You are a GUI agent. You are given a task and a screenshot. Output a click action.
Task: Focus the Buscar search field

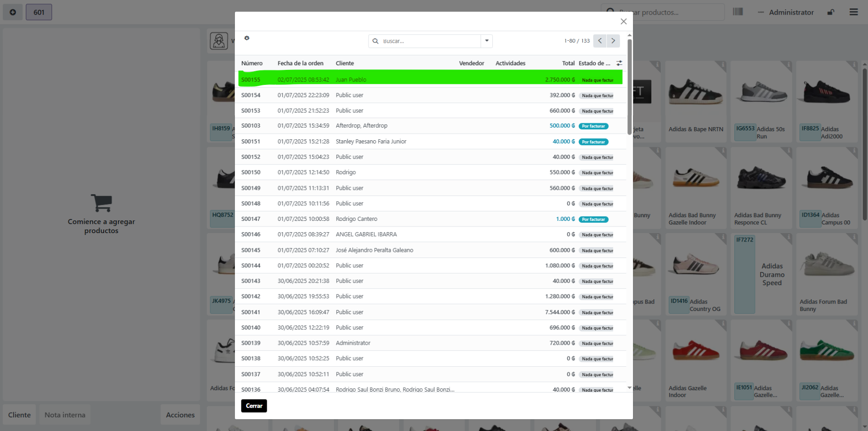pyautogui.click(x=430, y=41)
